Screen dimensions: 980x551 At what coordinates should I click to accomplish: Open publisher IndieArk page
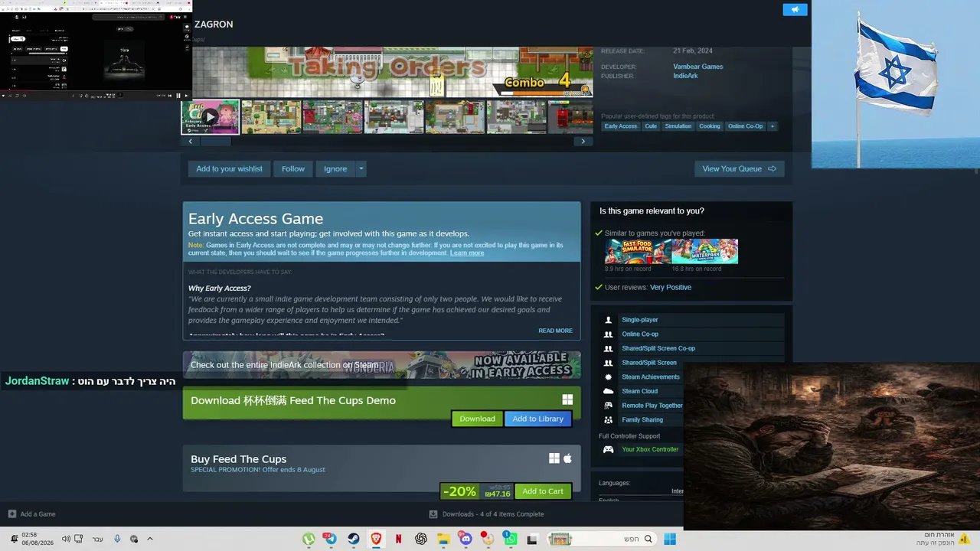coord(685,76)
